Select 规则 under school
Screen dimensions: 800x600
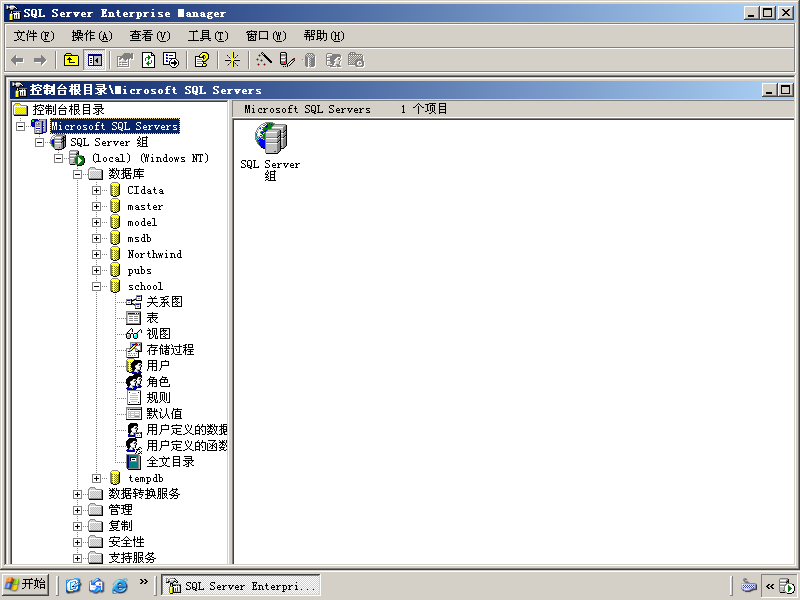[x=158, y=398]
